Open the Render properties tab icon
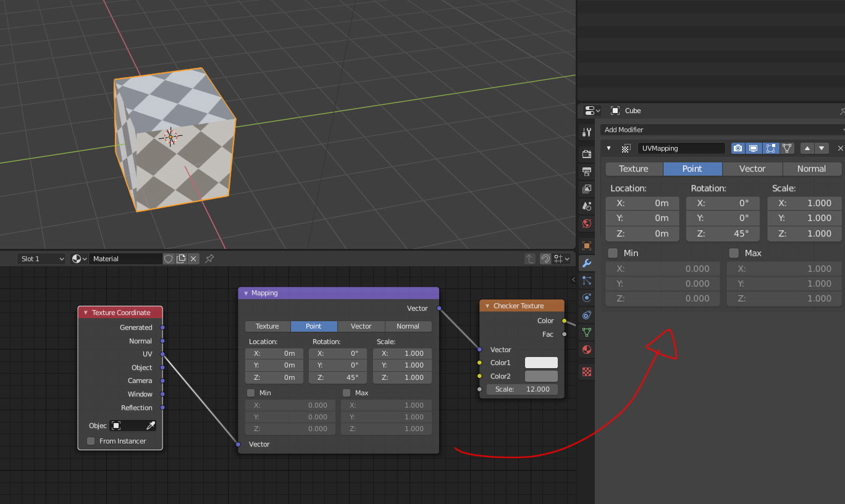Screen dimensions: 845x504 587,154
